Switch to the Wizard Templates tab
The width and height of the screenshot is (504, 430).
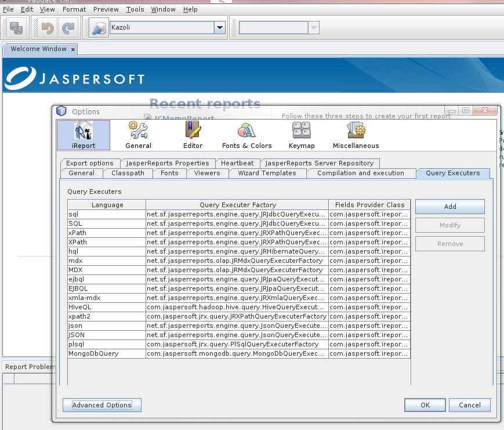coord(267,173)
